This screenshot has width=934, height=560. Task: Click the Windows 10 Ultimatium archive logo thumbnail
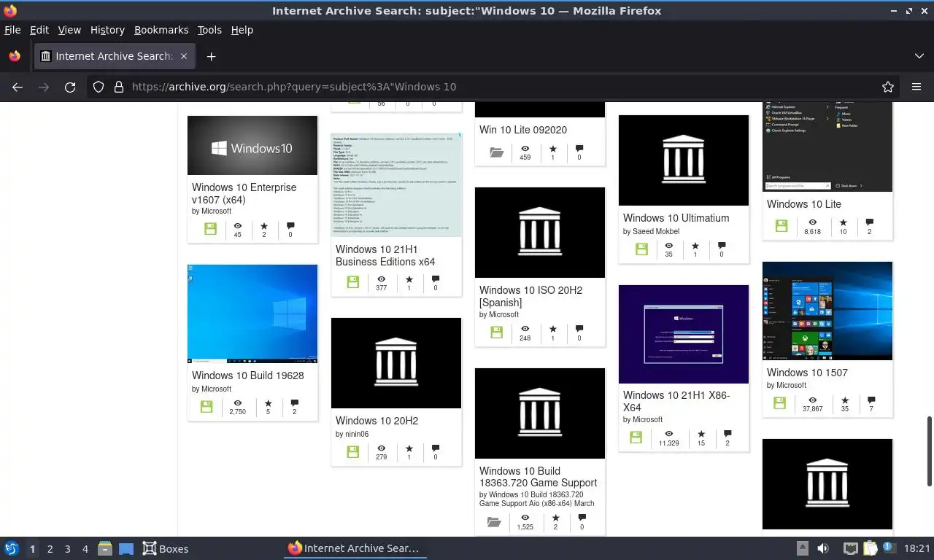684,160
